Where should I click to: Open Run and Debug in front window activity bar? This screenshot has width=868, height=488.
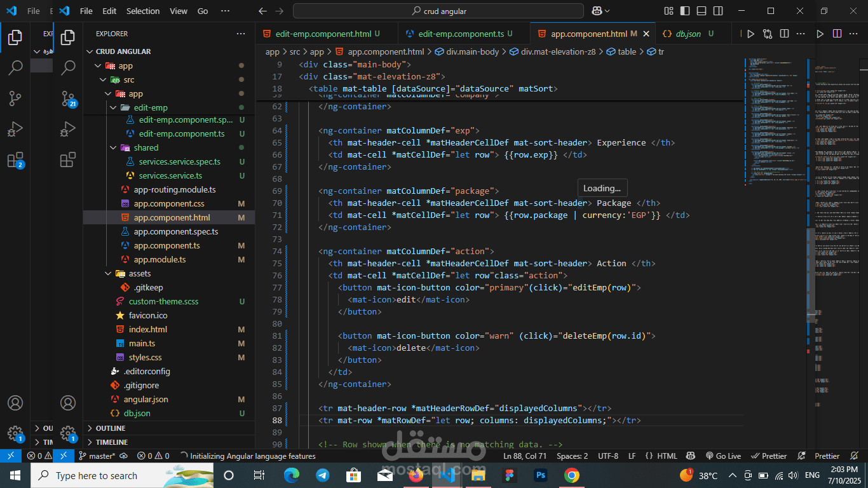click(68, 128)
